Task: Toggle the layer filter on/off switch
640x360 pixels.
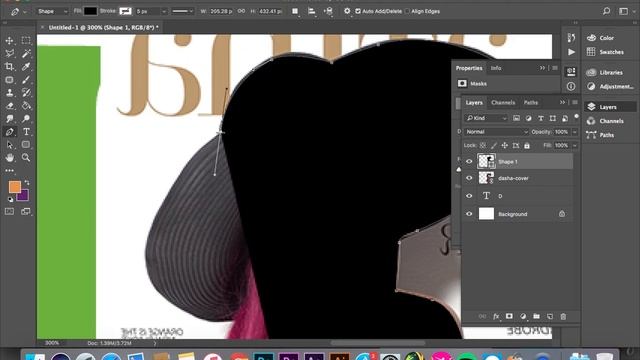Action: [576, 117]
